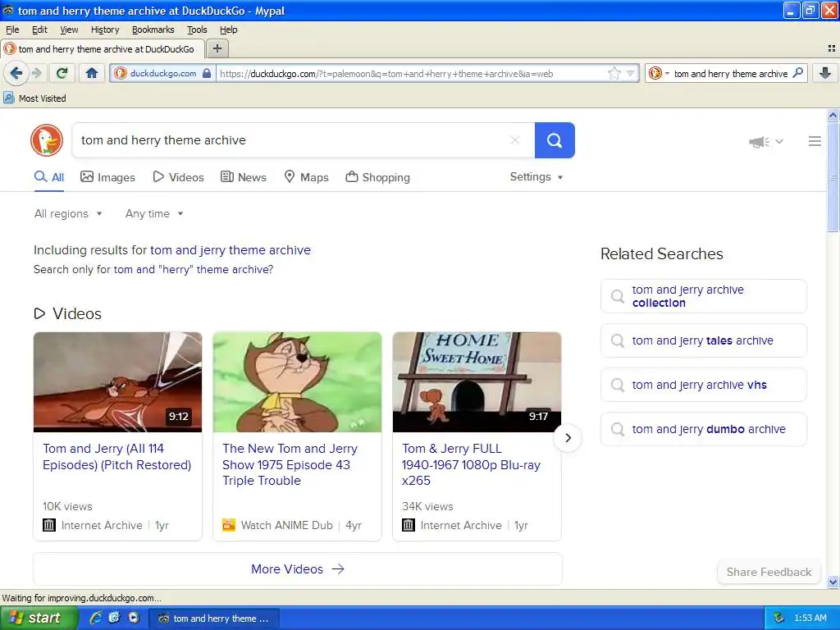The width and height of the screenshot is (840, 630).
Task: Click the 1:53 AM clock
Action: click(x=810, y=619)
